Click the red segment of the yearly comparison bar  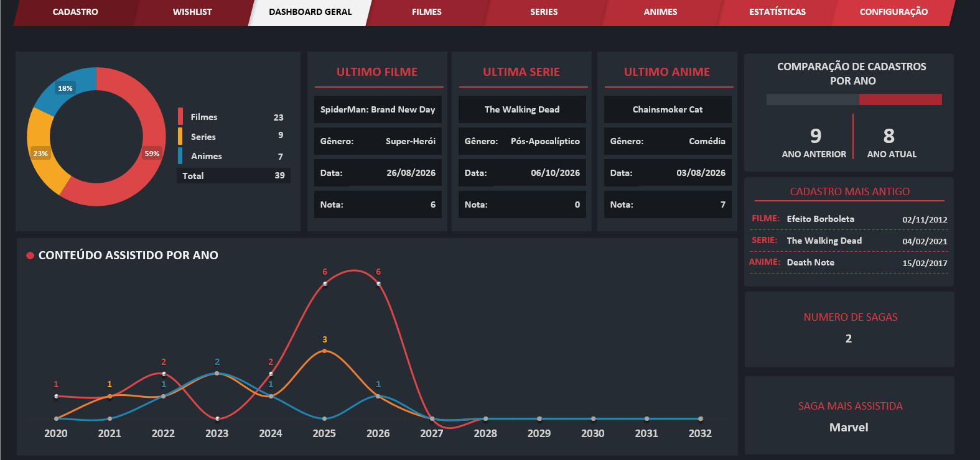pos(900,99)
